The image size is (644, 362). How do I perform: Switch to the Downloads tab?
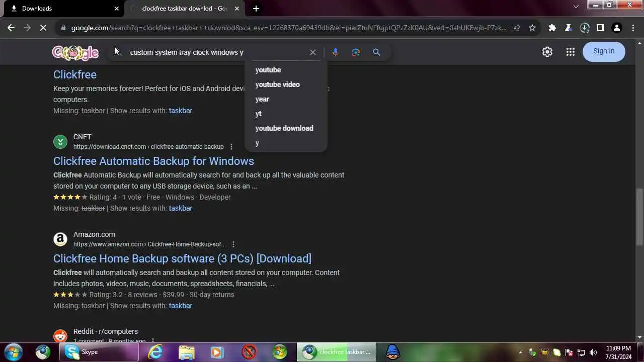click(63, 9)
